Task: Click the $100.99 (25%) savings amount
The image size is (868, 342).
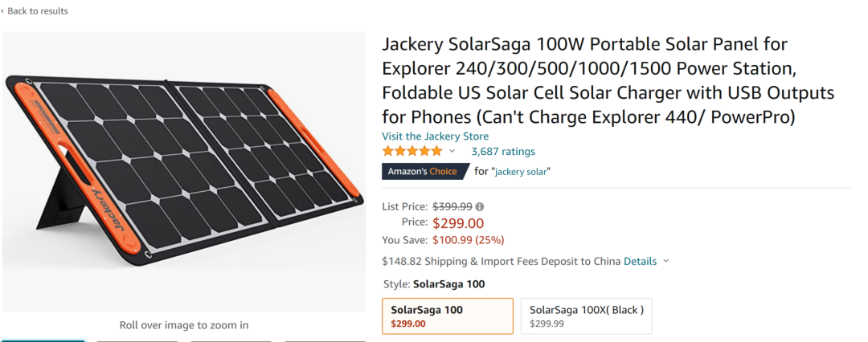Action: tap(469, 239)
